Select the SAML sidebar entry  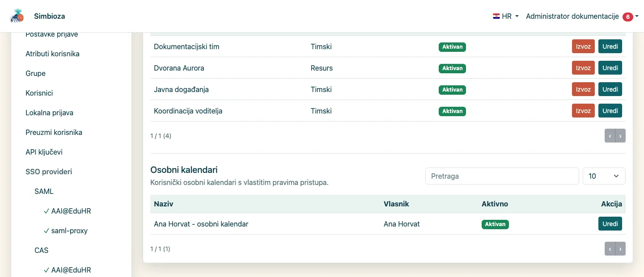pyautogui.click(x=44, y=191)
